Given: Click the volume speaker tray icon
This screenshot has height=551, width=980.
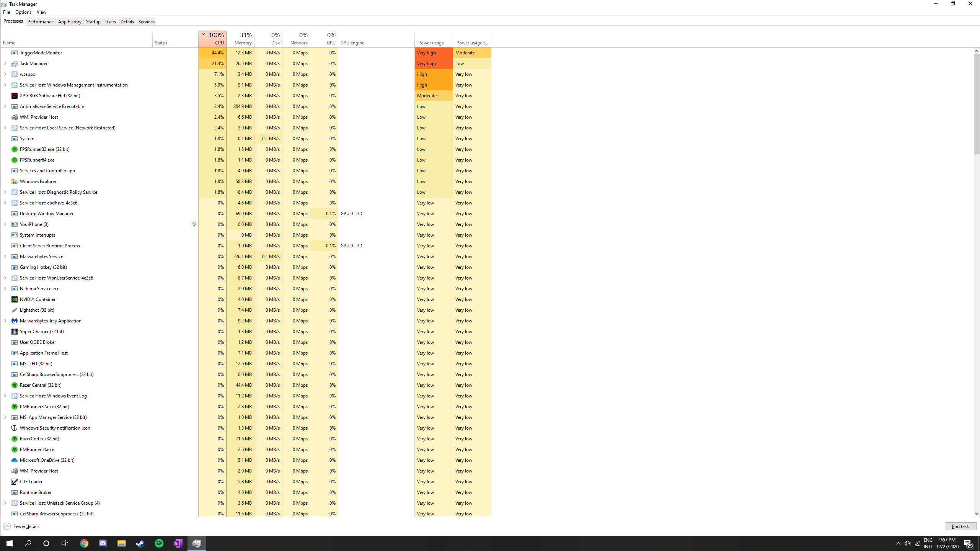Looking at the screenshot, I should coord(907,544).
